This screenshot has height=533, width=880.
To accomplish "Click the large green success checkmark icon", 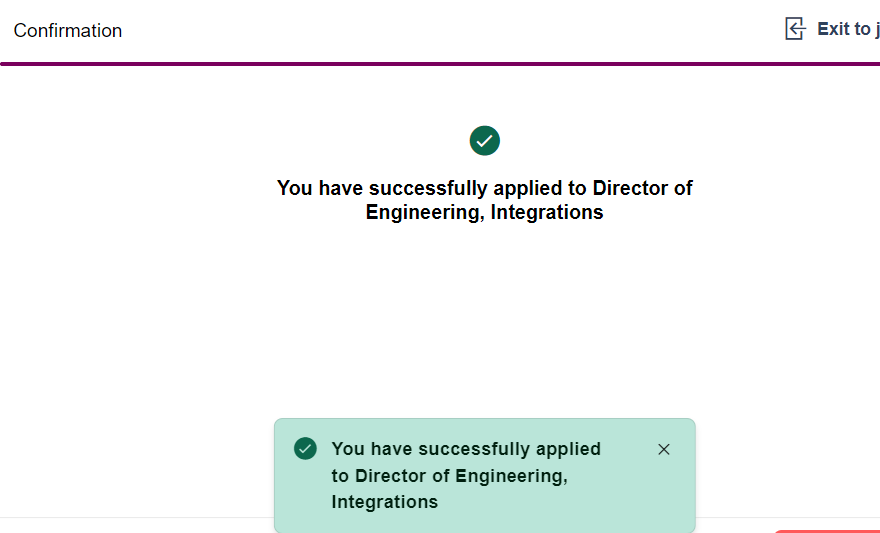I will pos(484,141).
